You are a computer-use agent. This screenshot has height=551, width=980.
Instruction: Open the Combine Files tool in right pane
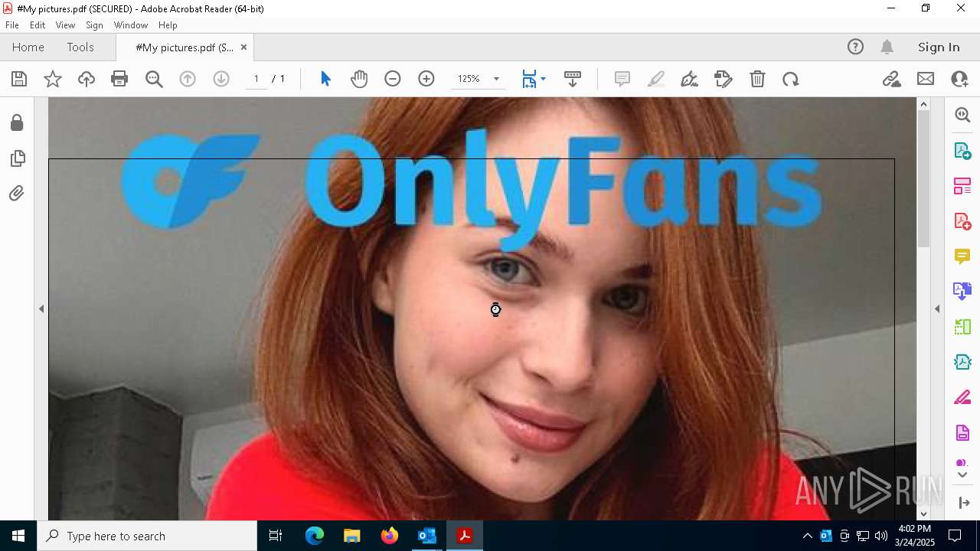click(x=962, y=292)
